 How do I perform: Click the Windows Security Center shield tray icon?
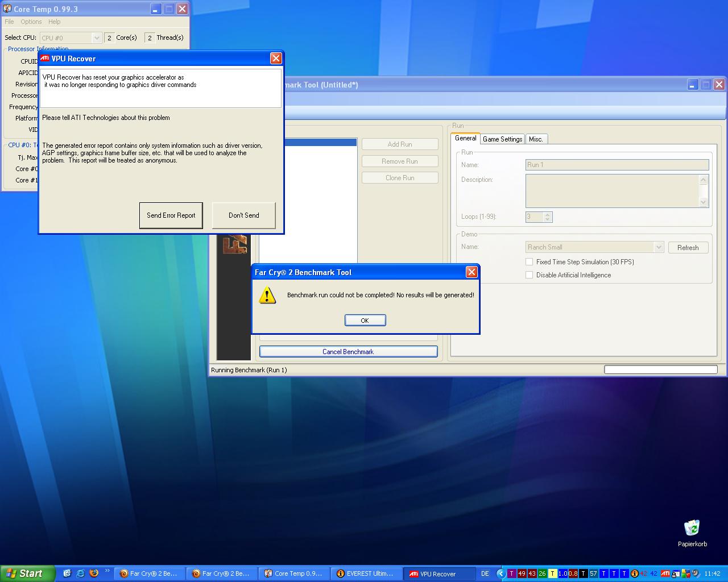point(685,573)
